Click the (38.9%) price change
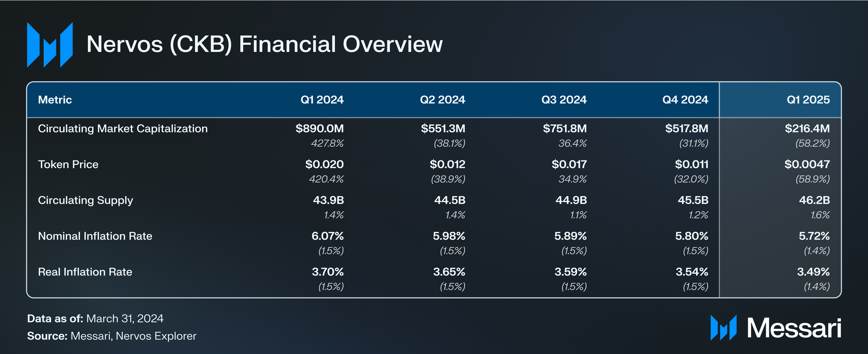Viewport: 868px width, 354px height. pyautogui.click(x=448, y=179)
